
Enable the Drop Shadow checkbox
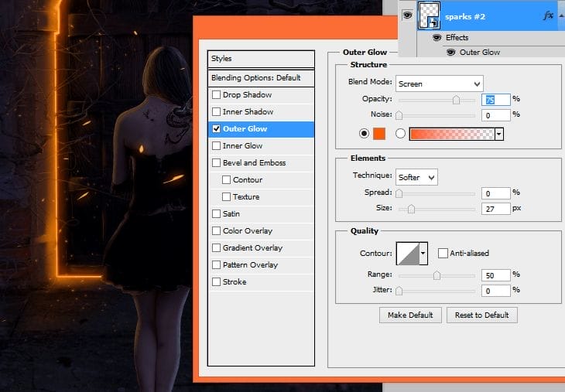(x=216, y=94)
